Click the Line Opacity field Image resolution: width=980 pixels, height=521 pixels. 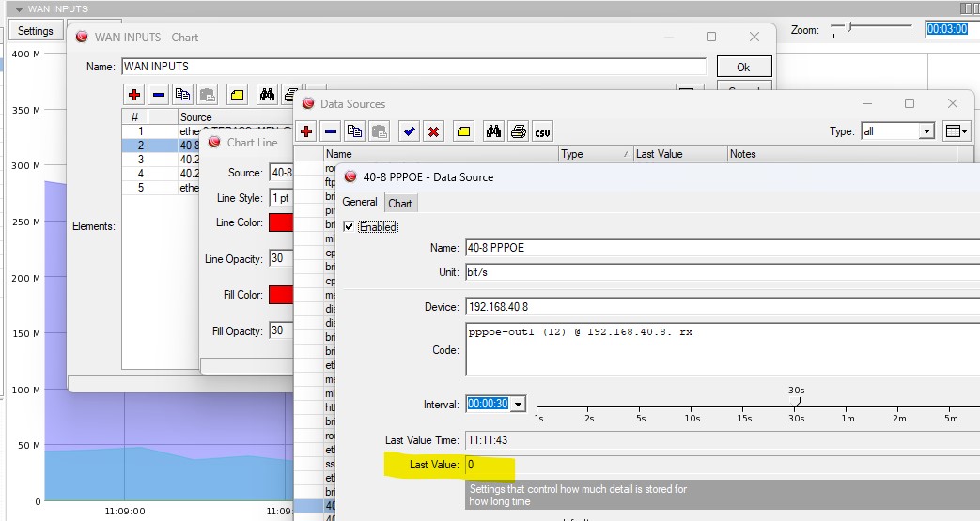click(x=281, y=258)
